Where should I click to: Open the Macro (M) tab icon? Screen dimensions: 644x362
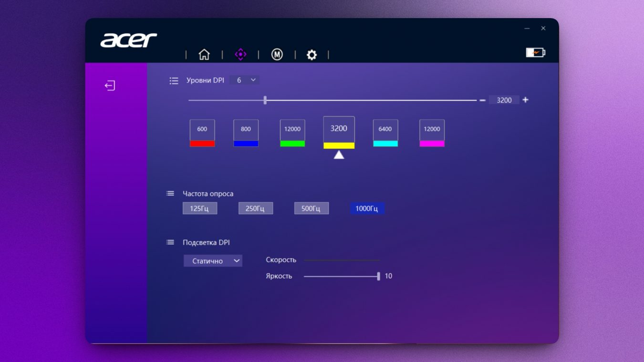[277, 54]
